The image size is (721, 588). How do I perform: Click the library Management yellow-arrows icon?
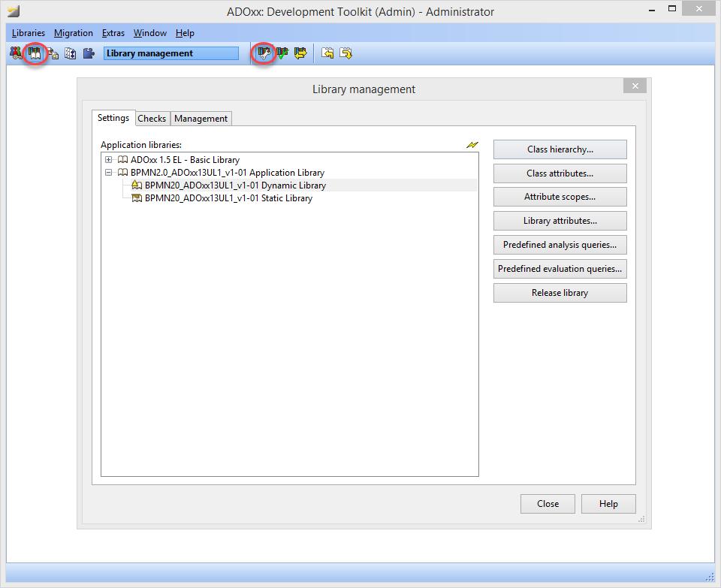click(x=300, y=53)
